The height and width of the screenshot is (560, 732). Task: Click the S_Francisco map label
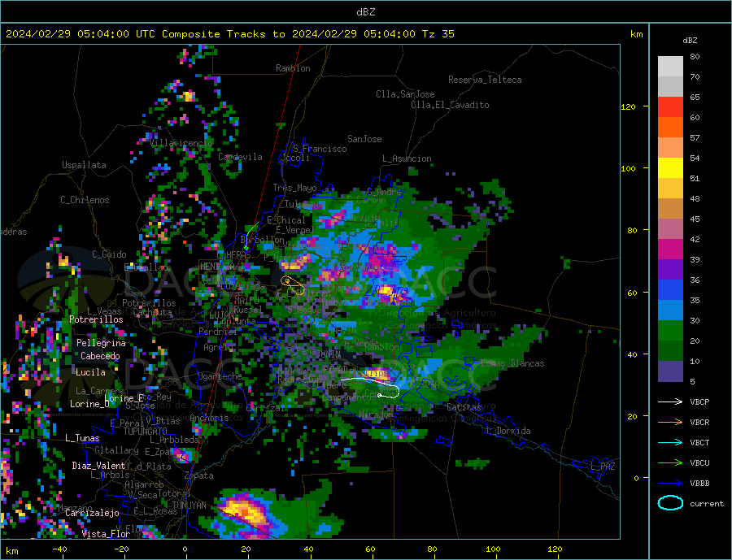pos(320,149)
